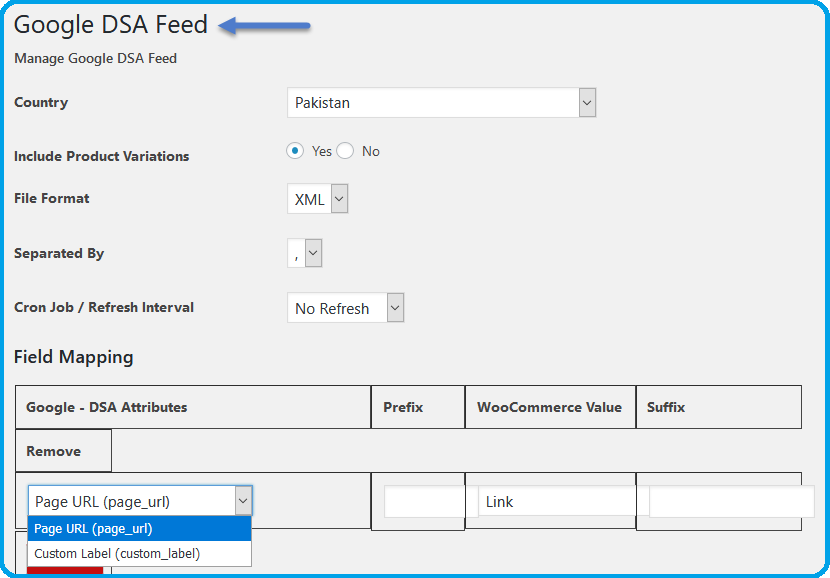Click the Remove column header
Image resolution: width=830 pixels, height=578 pixels.
(64, 451)
